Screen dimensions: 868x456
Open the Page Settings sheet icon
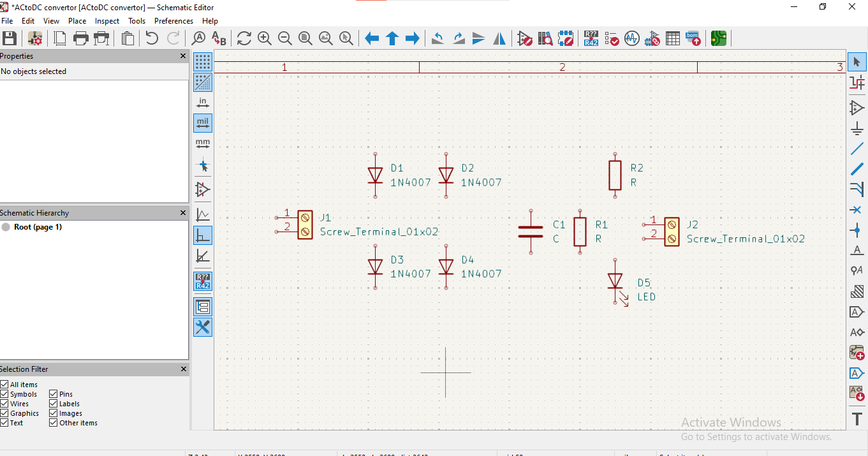point(60,38)
